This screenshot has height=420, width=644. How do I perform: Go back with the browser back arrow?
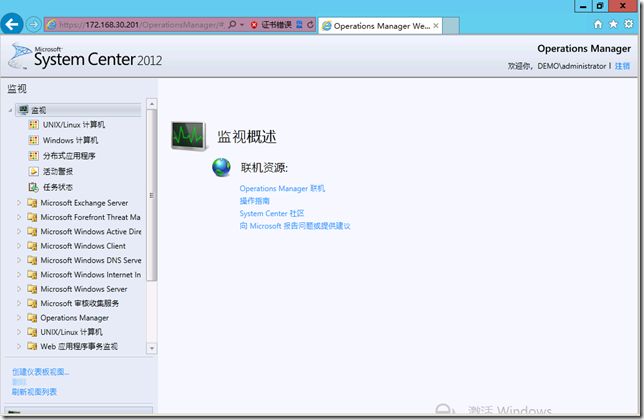[12, 24]
